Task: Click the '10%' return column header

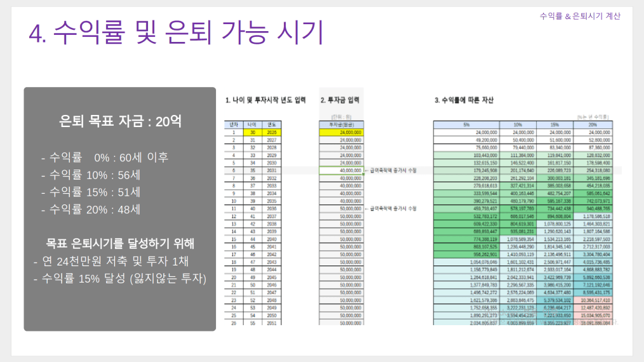Action: click(518, 124)
